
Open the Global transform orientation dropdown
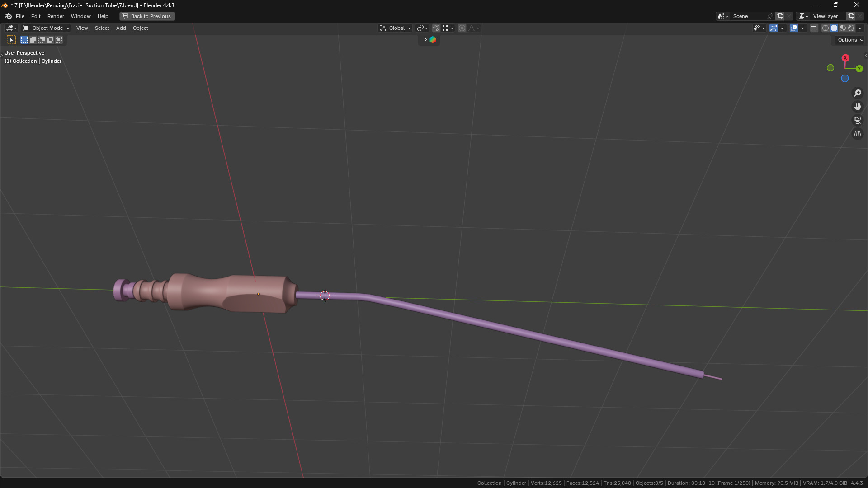(396, 28)
